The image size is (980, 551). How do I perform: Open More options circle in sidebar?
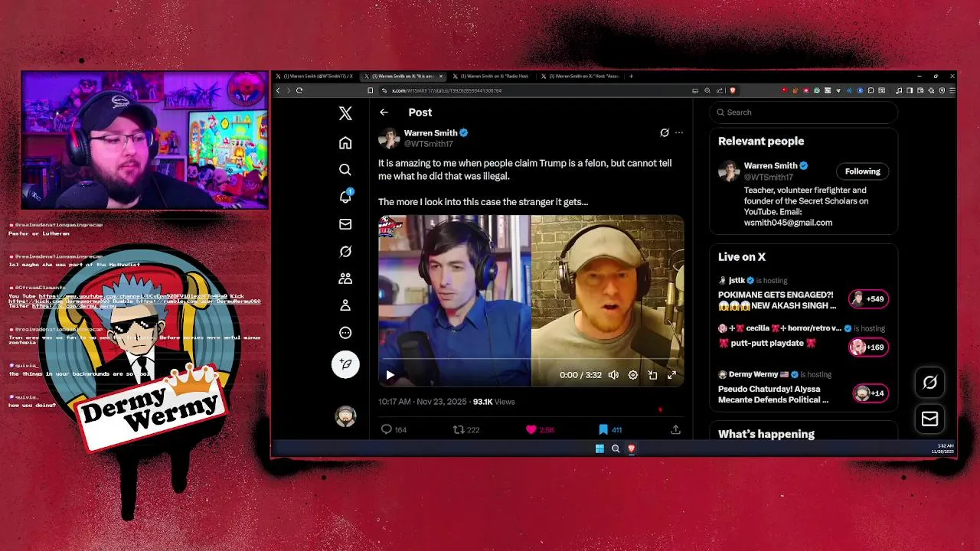click(345, 333)
